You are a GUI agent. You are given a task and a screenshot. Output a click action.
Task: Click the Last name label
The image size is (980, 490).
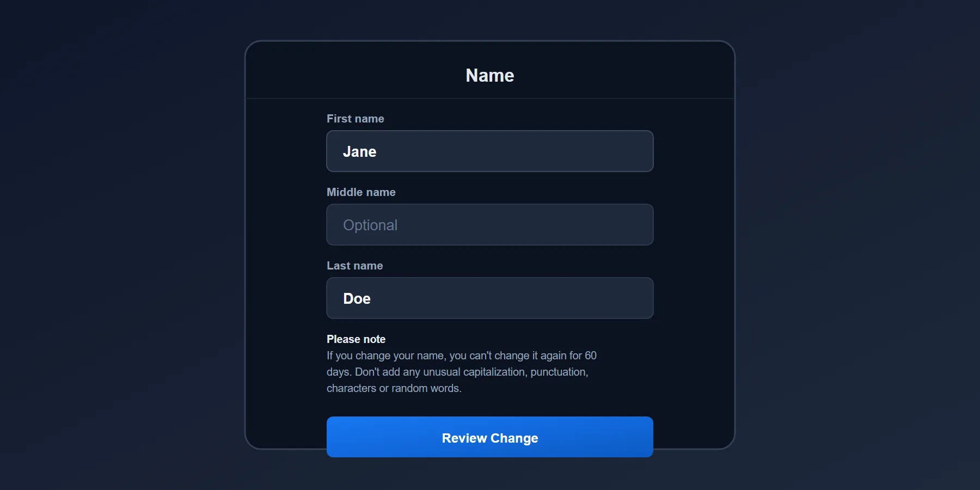pos(354,265)
